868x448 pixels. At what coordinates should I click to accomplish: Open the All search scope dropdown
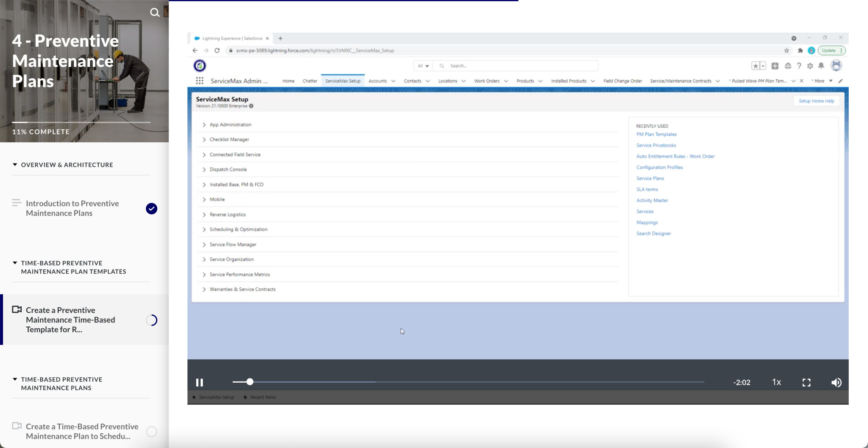(423, 66)
